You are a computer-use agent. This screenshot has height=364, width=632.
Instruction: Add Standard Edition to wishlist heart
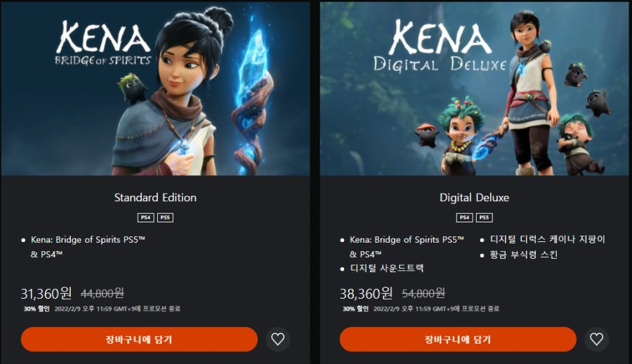click(277, 339)
